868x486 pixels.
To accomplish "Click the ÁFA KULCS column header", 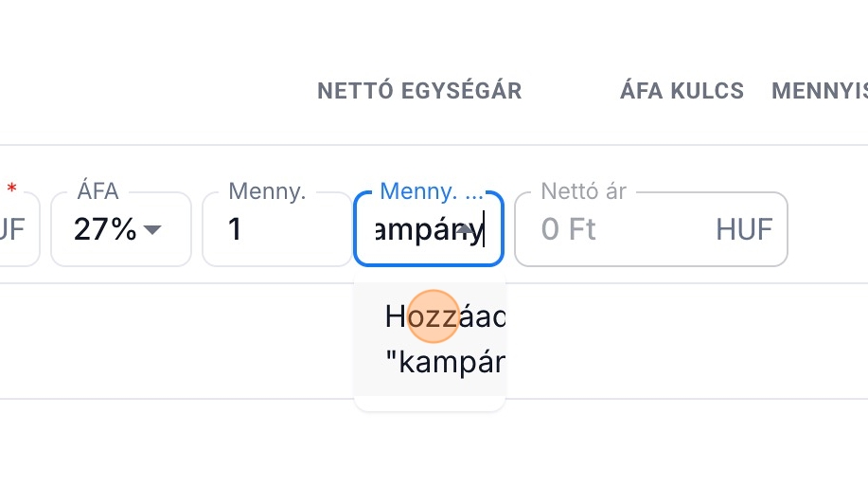I will point(682,91).
